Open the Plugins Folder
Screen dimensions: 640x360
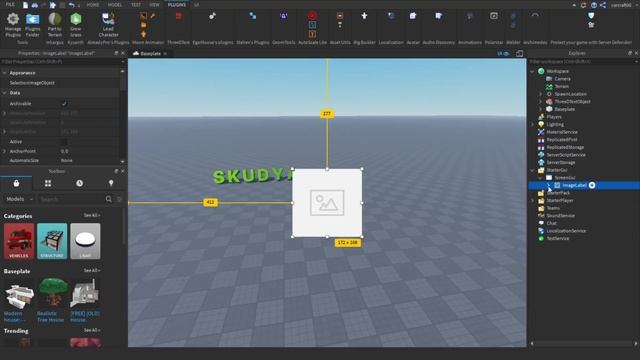[33, 24]
